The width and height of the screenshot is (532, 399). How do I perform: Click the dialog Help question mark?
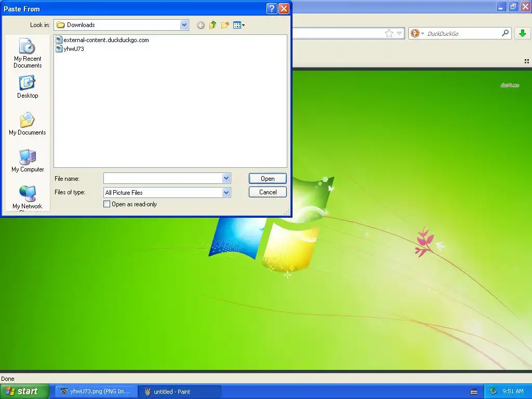272,8
